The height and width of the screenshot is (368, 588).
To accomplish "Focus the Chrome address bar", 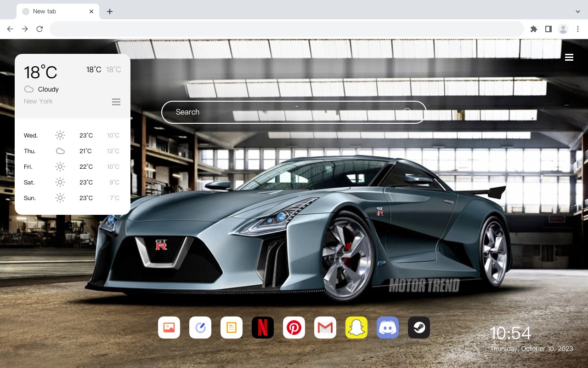I will tap(287, 29).
